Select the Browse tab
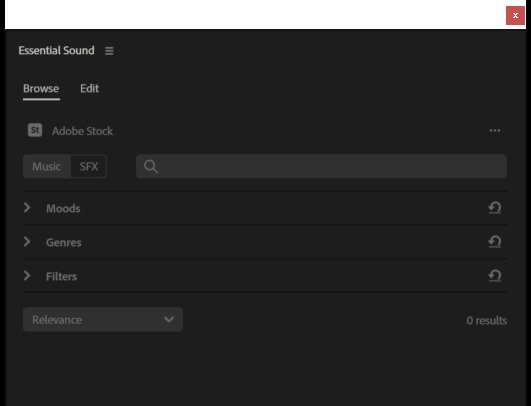The image size is (531, 406). (x=41, y=89)
